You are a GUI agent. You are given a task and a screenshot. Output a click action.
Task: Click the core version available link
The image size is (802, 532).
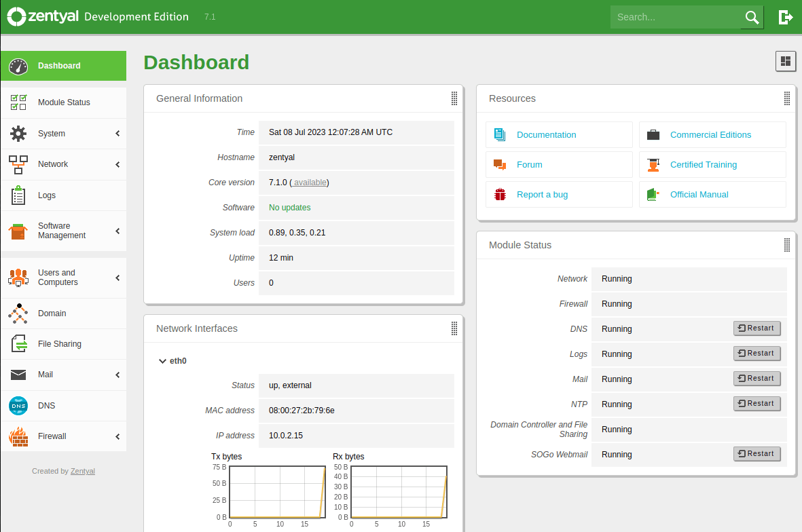pyautogui.click(x=310, y=183)
